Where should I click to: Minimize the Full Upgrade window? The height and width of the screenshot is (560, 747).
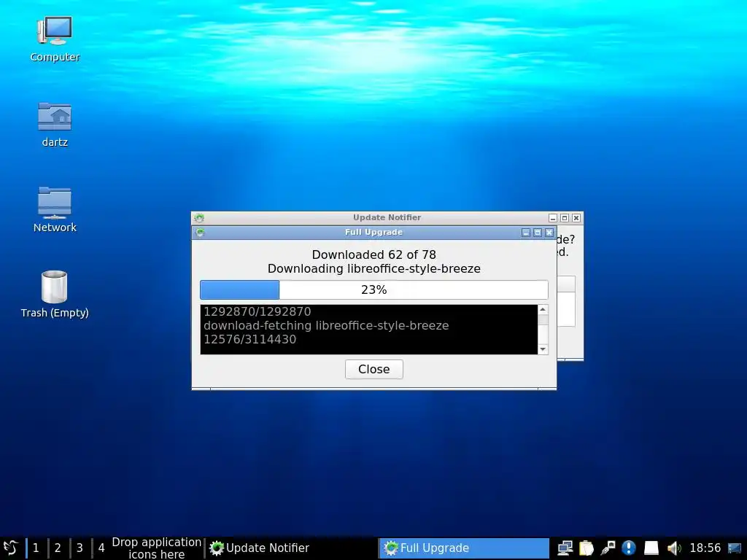pos(526,233)
